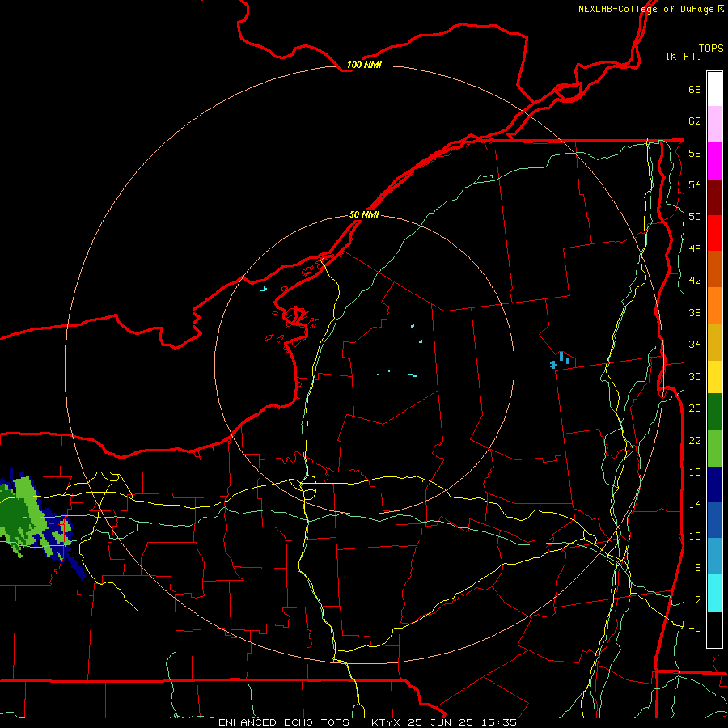
Task: Click the black threshold legend swatch
Action: point(714,629)
